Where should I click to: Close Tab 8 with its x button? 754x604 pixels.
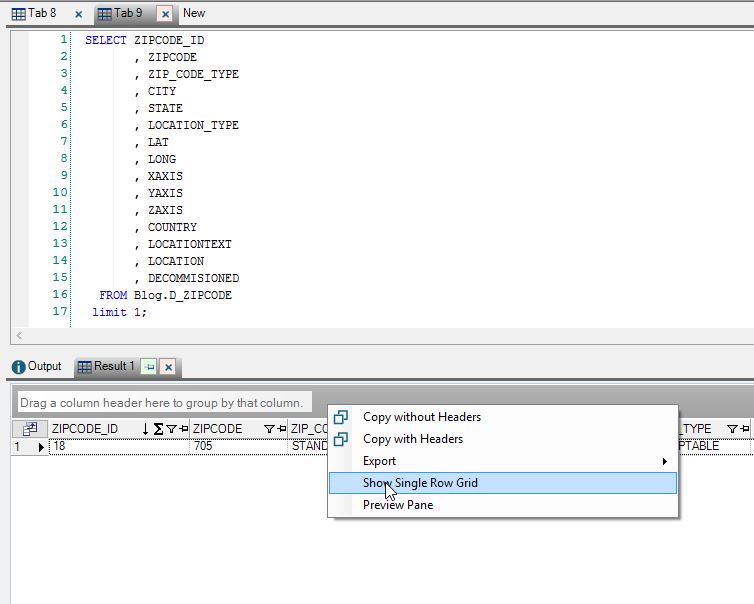[78, 14]
